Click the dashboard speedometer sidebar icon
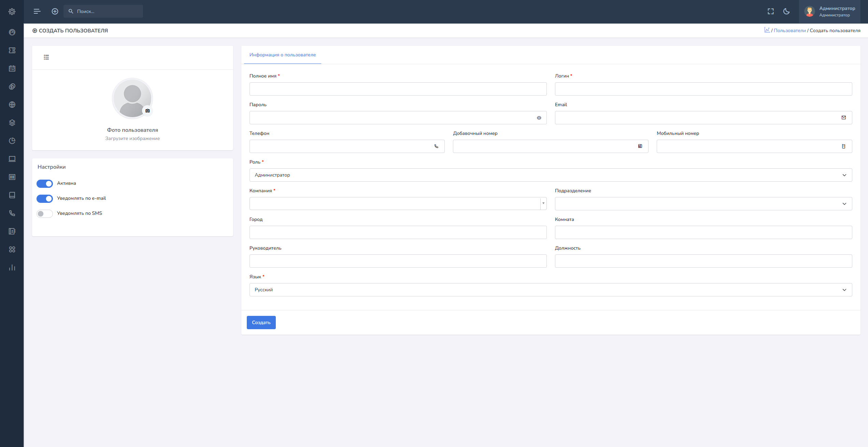The height and width of the screenshot is (447, 868). click(x=12, y=32)
